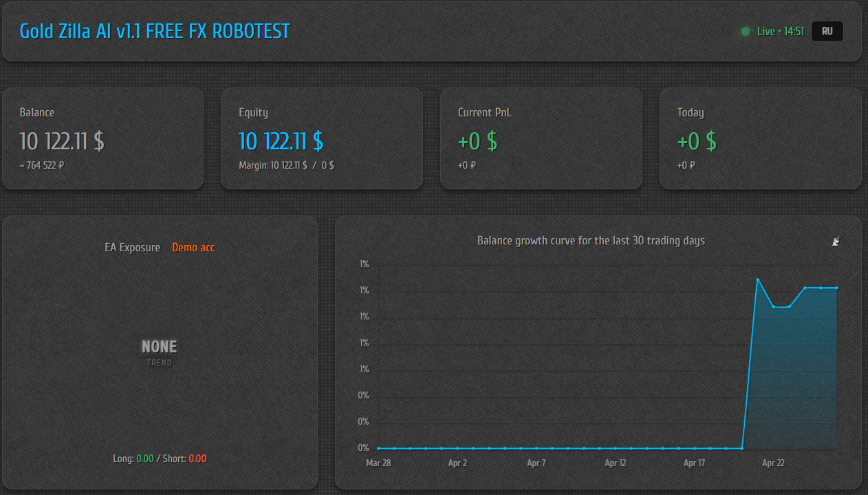This screenshot has width=868, height=495.
Task: Click the red Short exposure value
Action: click(x=197, y=459)
